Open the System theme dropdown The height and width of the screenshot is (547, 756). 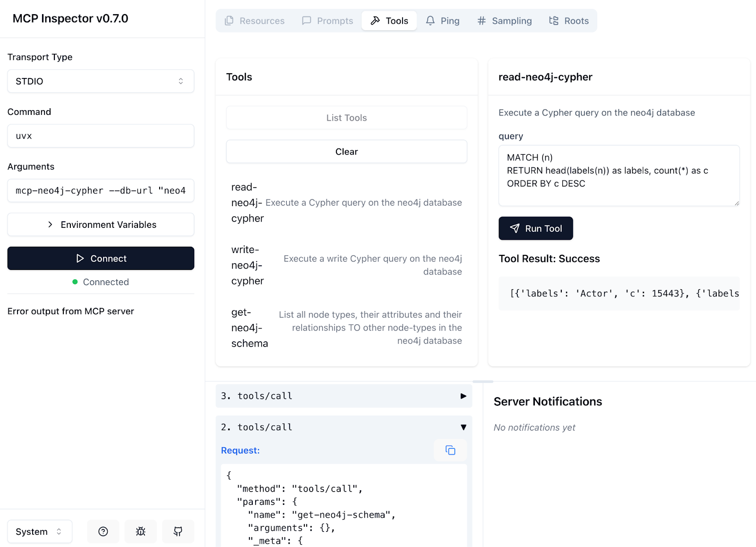click(39, 531)
